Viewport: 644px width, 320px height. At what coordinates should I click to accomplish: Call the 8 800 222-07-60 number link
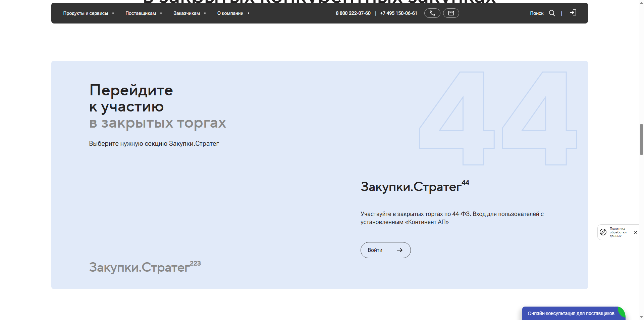tap(353, 13)
